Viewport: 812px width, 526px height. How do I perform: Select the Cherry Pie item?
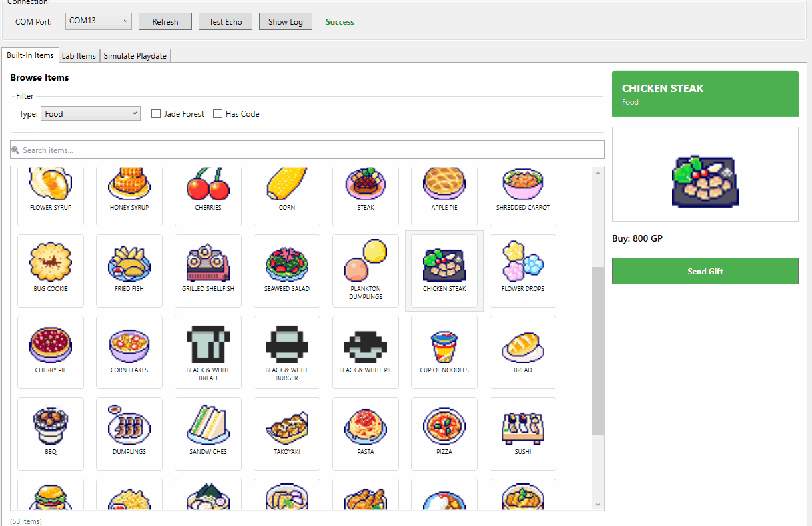pos(51,351)
